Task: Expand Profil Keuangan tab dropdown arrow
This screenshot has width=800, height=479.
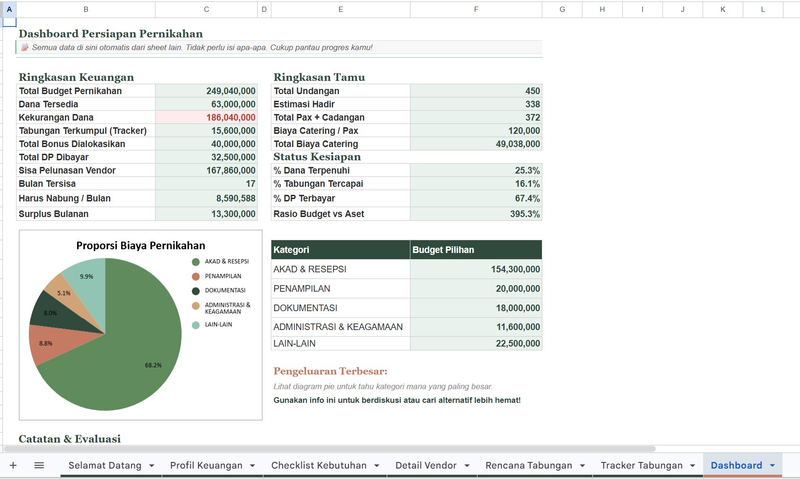Action: pyautogui.click(x=253, y=466)
